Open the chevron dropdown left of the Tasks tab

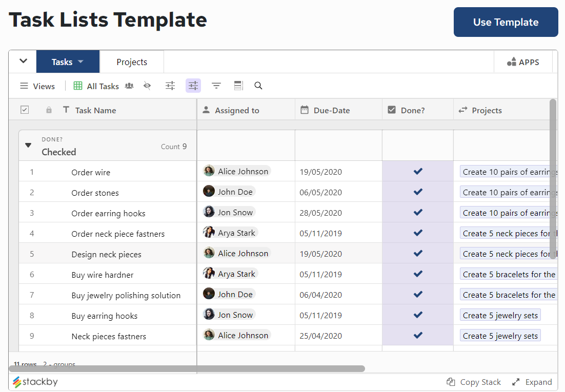coord(22,61)
